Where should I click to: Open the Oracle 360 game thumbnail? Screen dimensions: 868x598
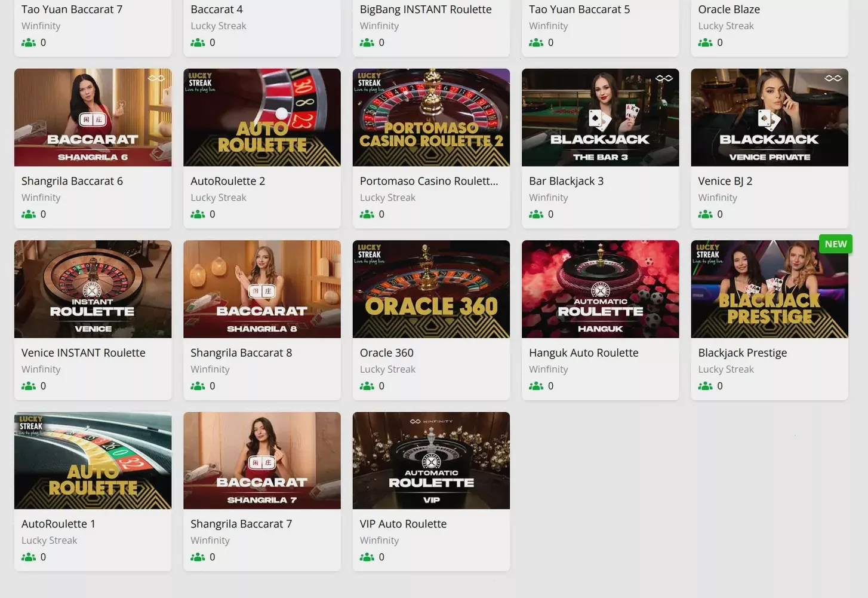[431, 289]
